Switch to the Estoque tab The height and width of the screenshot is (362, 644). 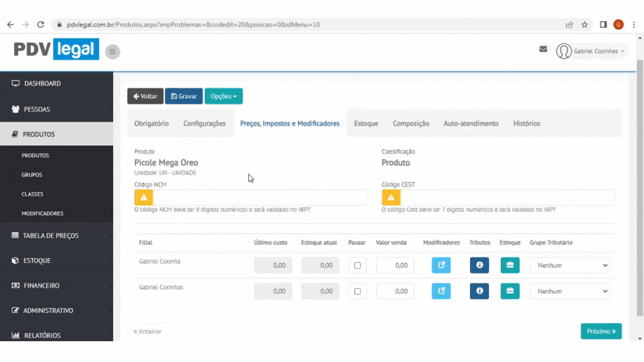(366, 124)
